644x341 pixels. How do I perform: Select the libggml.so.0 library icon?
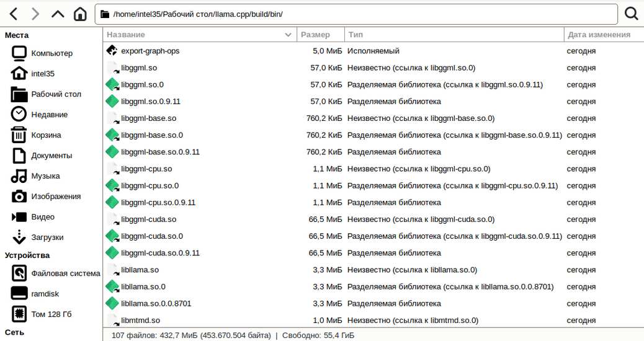(x=112, y=84)
